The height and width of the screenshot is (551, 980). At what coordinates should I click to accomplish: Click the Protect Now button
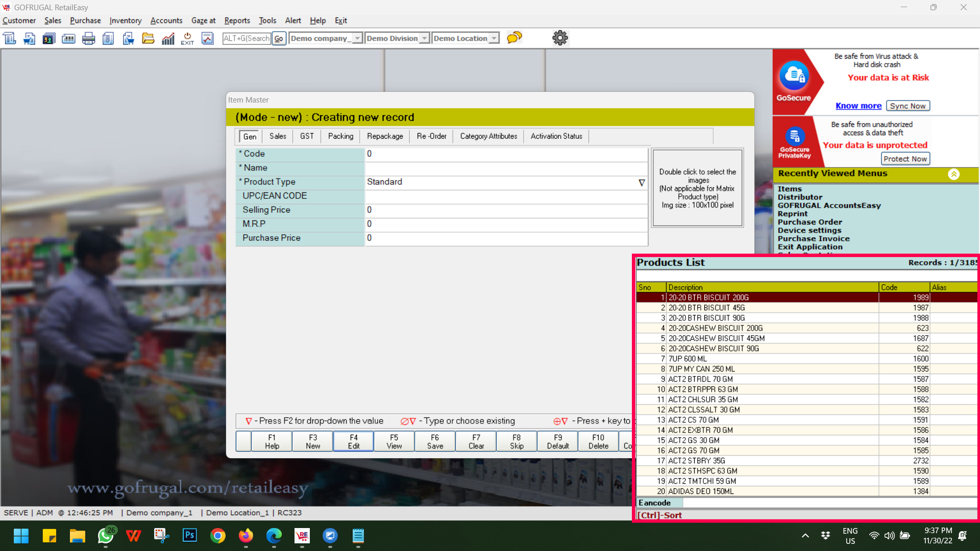point(904,159)
